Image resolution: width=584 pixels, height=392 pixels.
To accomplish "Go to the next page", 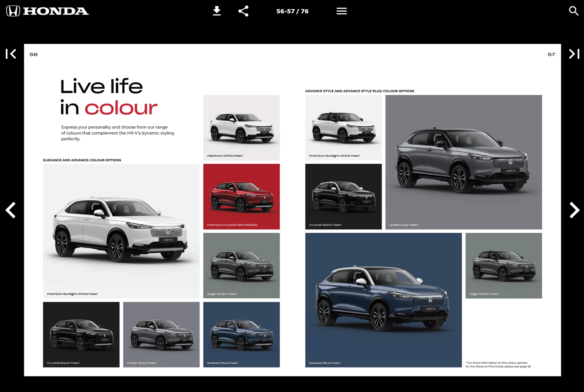I will [x=574, y=210].
